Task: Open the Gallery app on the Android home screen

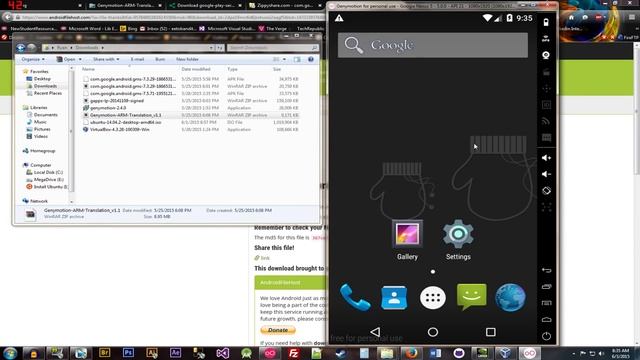Action: pyautogui.click(x=407, y=240)
